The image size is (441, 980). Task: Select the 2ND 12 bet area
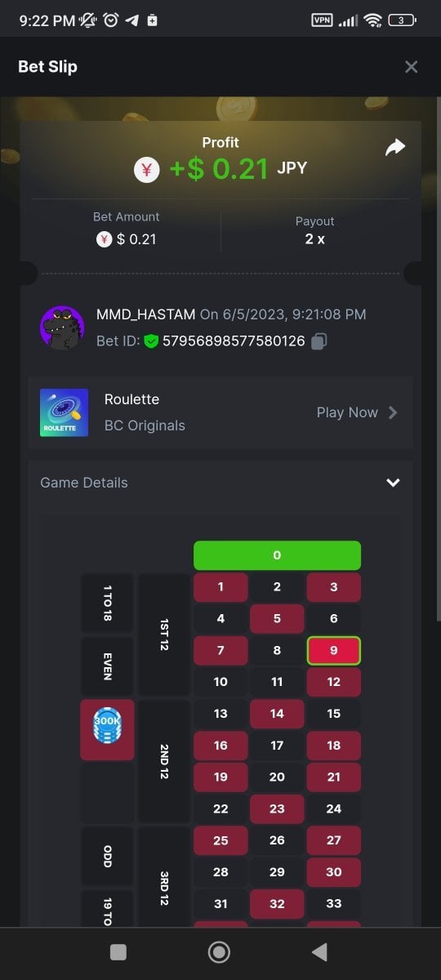click(164, 761)
